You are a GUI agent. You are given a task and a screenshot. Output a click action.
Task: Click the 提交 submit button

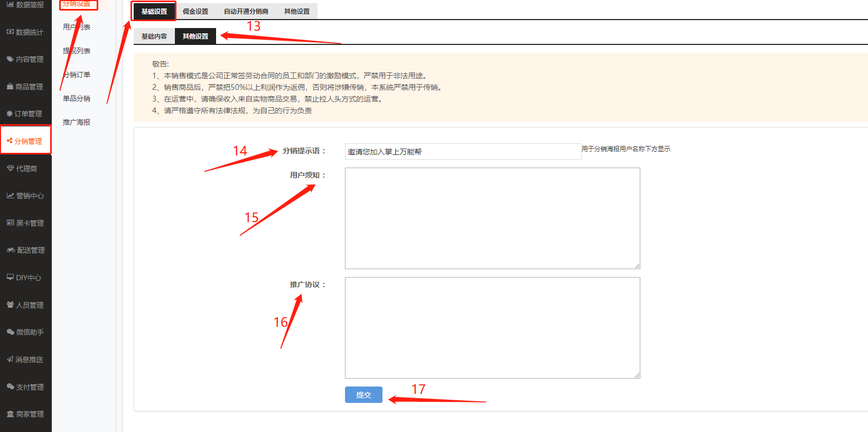point(363,395)
